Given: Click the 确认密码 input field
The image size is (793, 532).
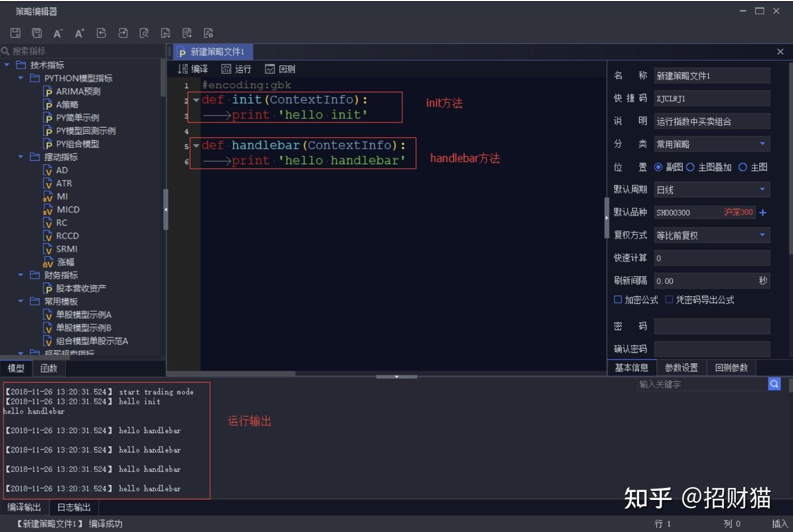Looking at the screenshot, I should click(x=712, y=349).
